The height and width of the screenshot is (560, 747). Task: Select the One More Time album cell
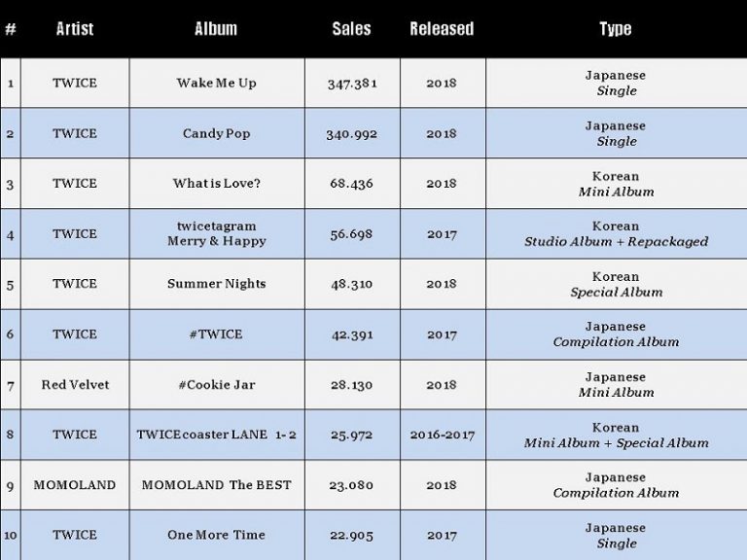coord(217,536)
